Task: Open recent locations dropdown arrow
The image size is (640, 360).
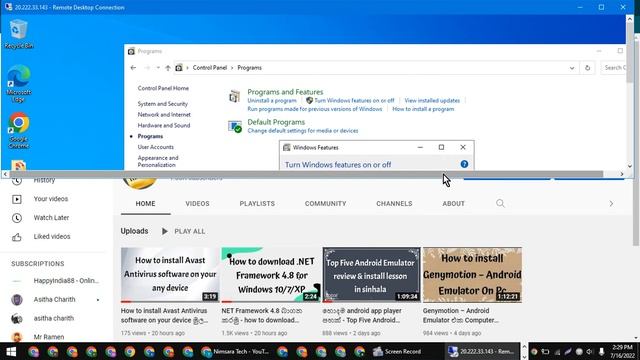Action: [x=158, y=68]
